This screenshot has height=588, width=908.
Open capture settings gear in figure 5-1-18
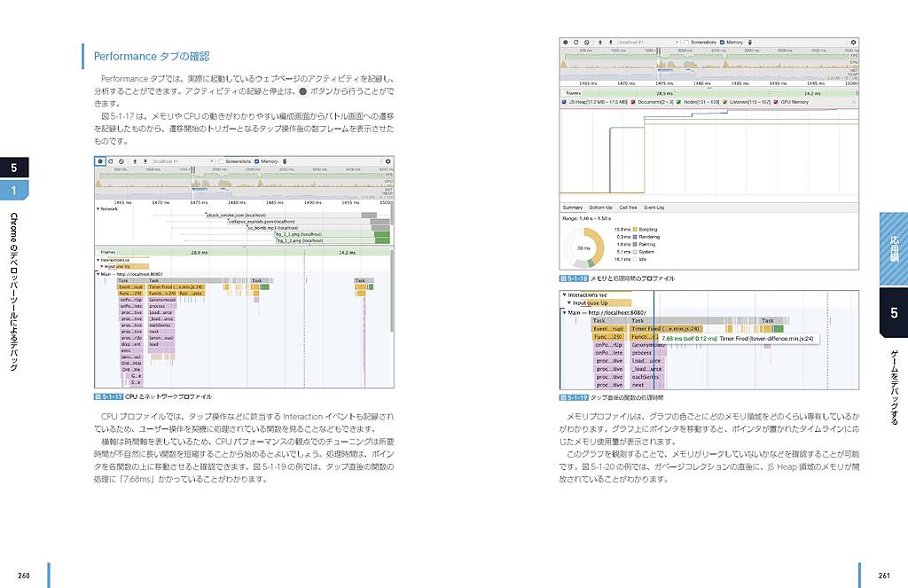point(853,43)
